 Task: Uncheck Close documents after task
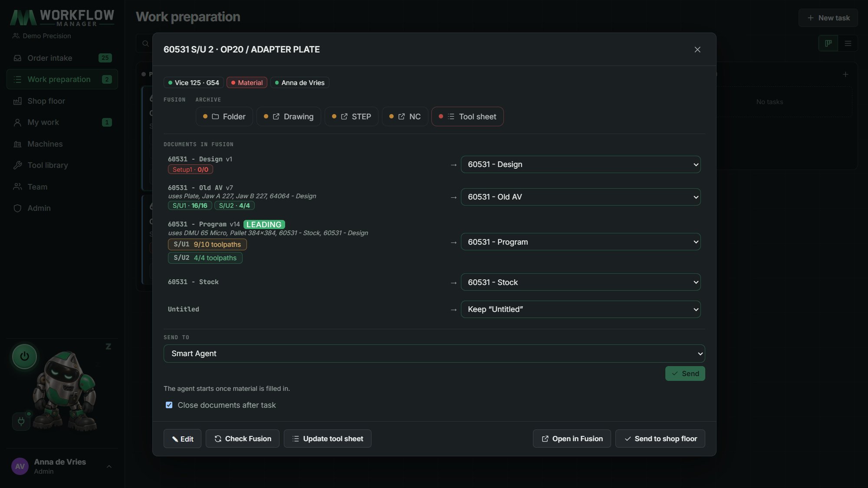coord(169,405)
